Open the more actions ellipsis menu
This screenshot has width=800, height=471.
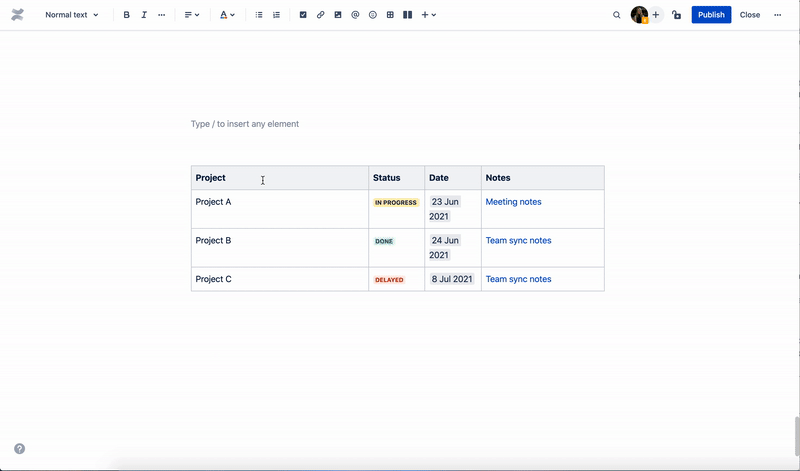point(777,15)
